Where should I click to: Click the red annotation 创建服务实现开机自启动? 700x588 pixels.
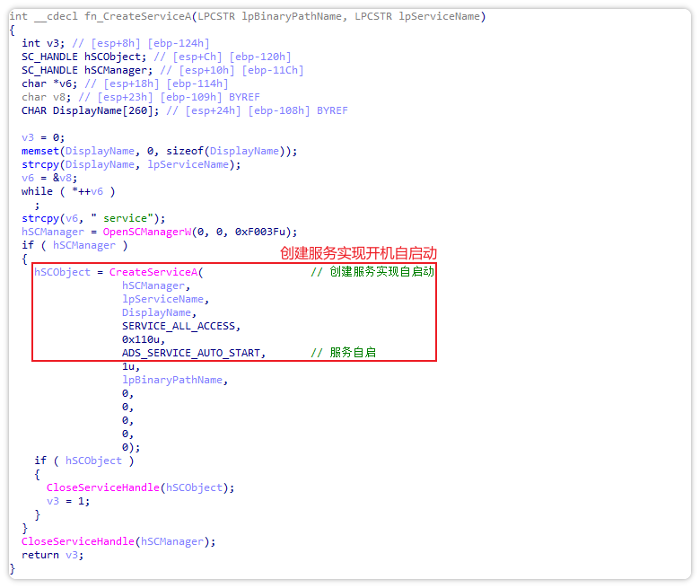point(358,253)
